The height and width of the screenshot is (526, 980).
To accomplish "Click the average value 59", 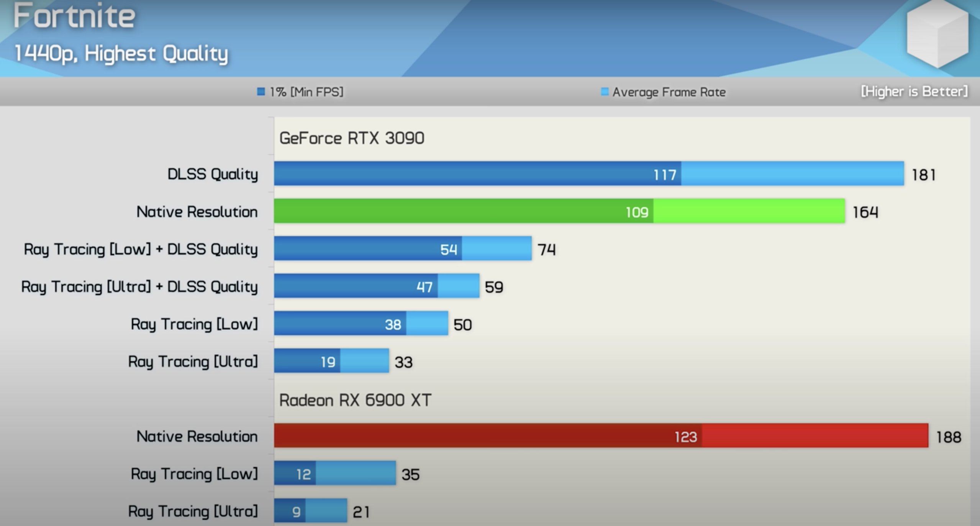I will point(494,287).
